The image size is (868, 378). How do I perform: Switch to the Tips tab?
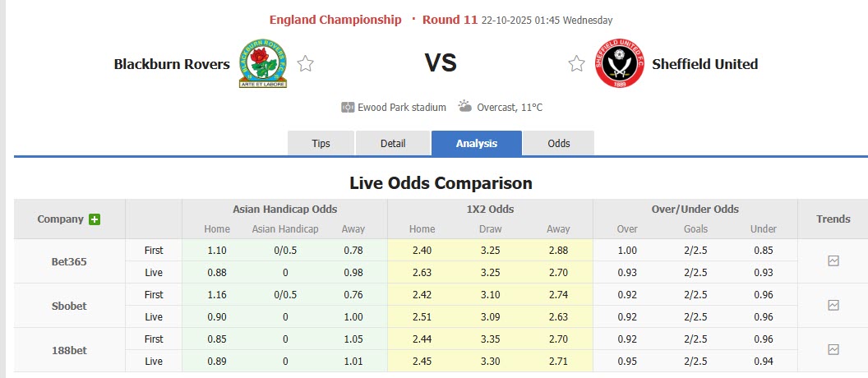[x=321, y=143]
